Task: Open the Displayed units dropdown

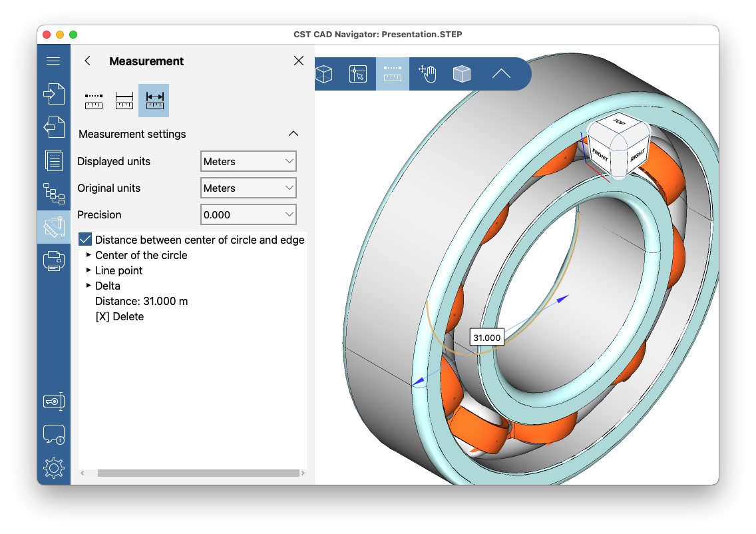Action: [248, 161]
